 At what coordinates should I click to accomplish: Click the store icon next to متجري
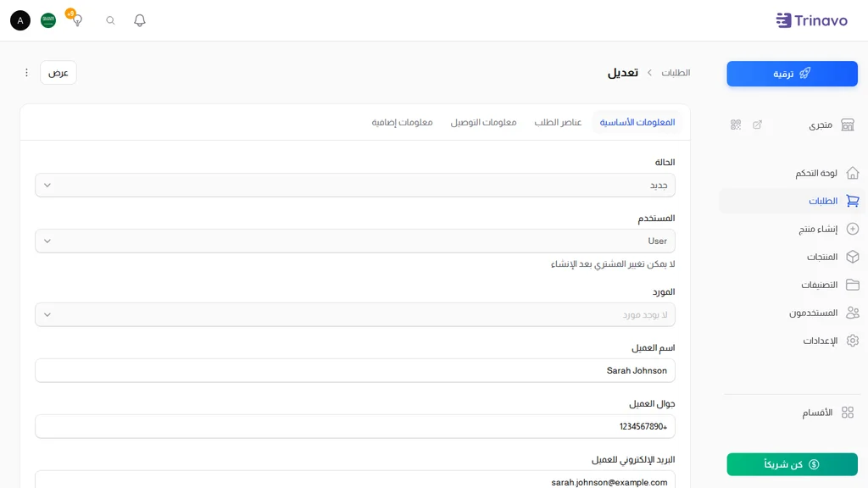[848, 125]
